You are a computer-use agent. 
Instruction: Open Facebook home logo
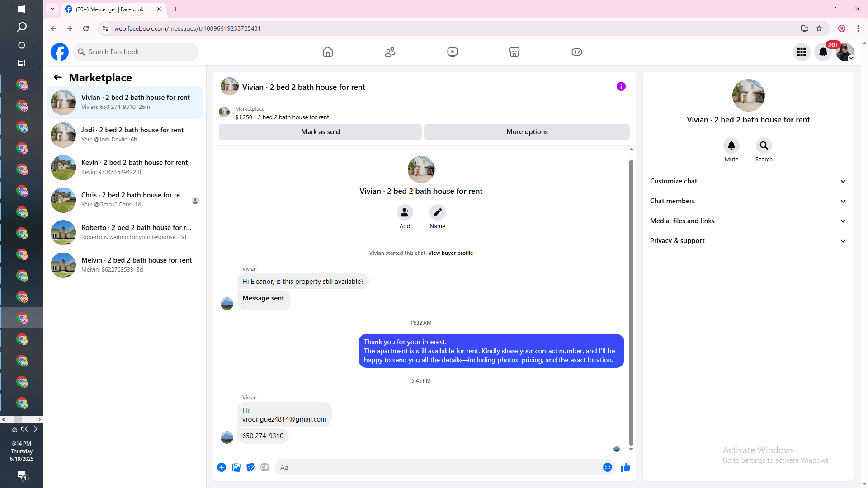pos(60,52)
